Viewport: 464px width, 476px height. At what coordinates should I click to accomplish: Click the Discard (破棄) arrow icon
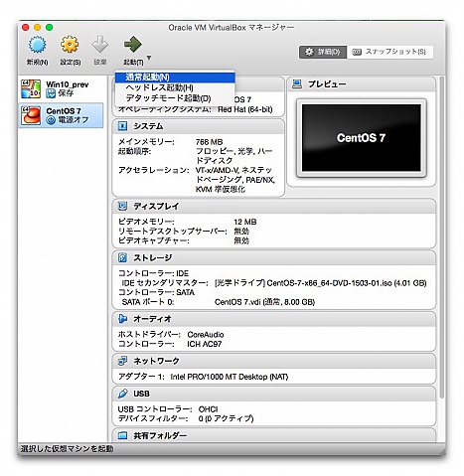coord(99,45)
